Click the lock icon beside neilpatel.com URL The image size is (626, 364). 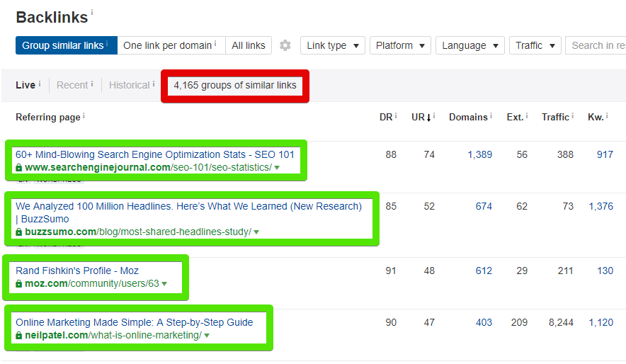pyautogui.click(x=18, y=335)
